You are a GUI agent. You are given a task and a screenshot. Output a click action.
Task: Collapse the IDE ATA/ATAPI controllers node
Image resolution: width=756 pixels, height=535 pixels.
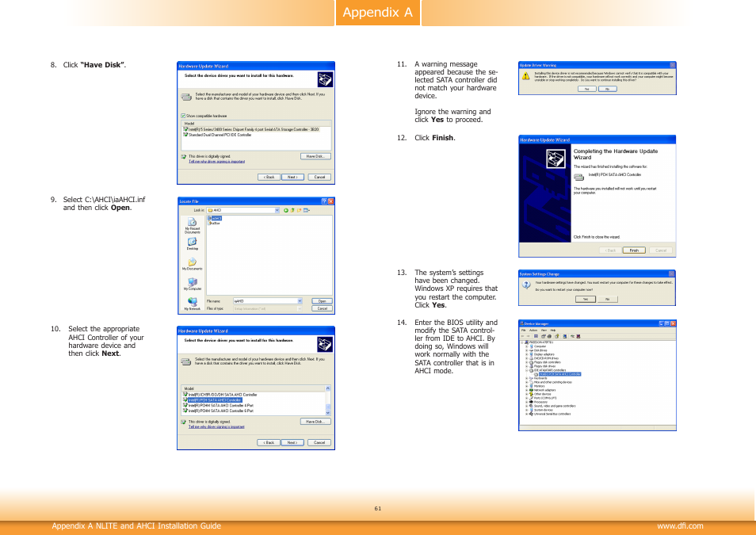point(526,370)
